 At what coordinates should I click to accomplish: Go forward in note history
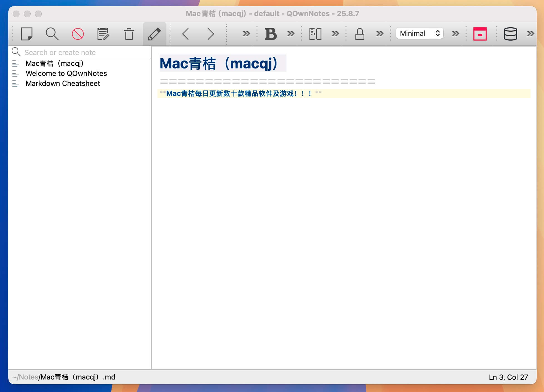pyautogui.click(x=211, y=34)
